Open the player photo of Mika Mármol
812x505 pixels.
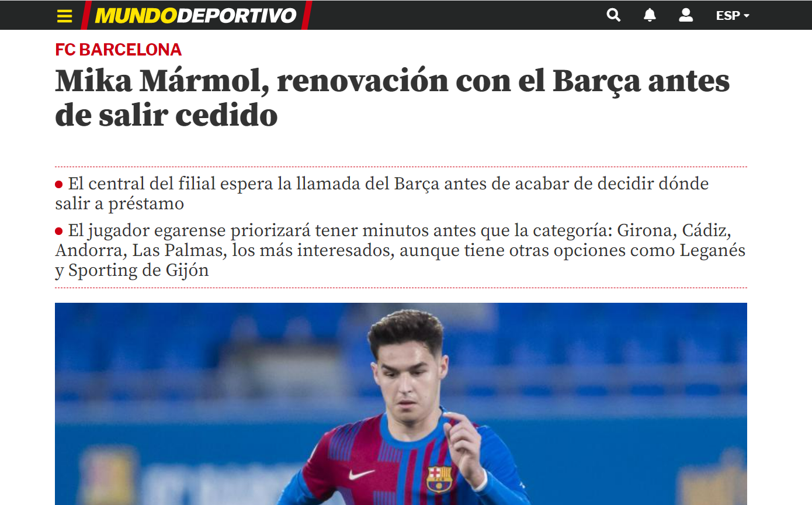click(x=401, y=404)
